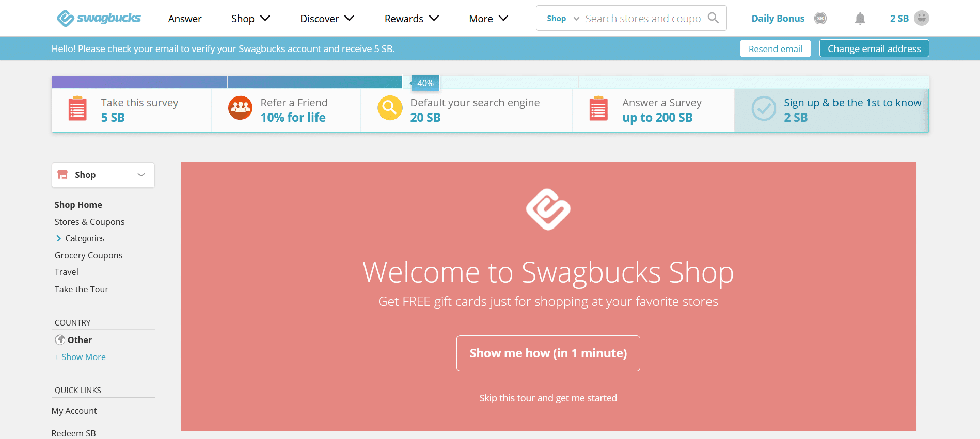Open the Answer menu item
The width and height of the screenshot is (980, 439).
[x=185, y=19]
